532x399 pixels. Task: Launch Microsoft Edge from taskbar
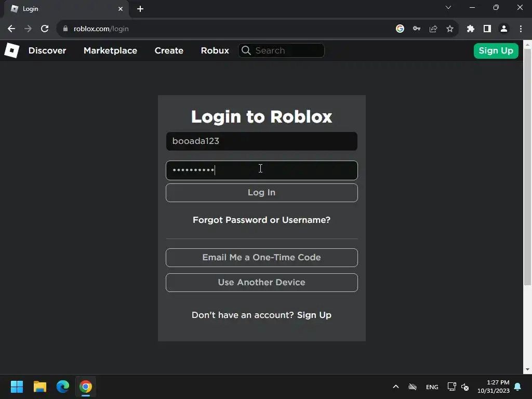(x=63, y=387)
